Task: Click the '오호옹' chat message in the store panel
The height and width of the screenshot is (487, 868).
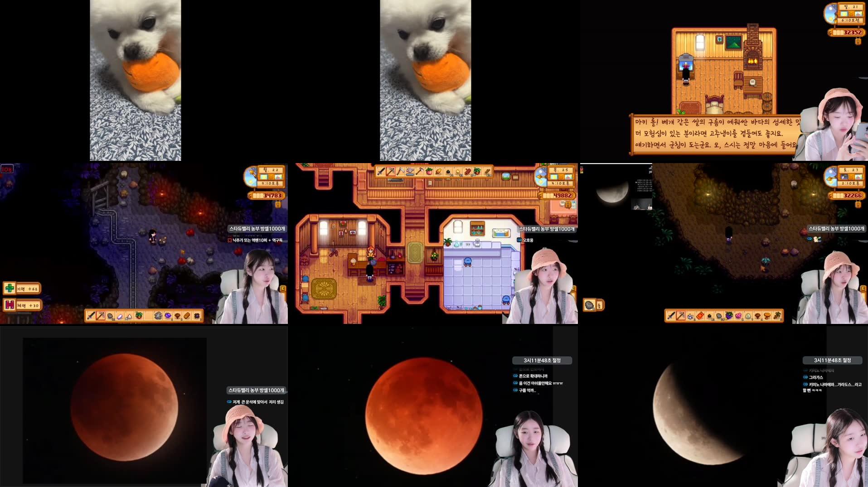Action: point(528,240)
